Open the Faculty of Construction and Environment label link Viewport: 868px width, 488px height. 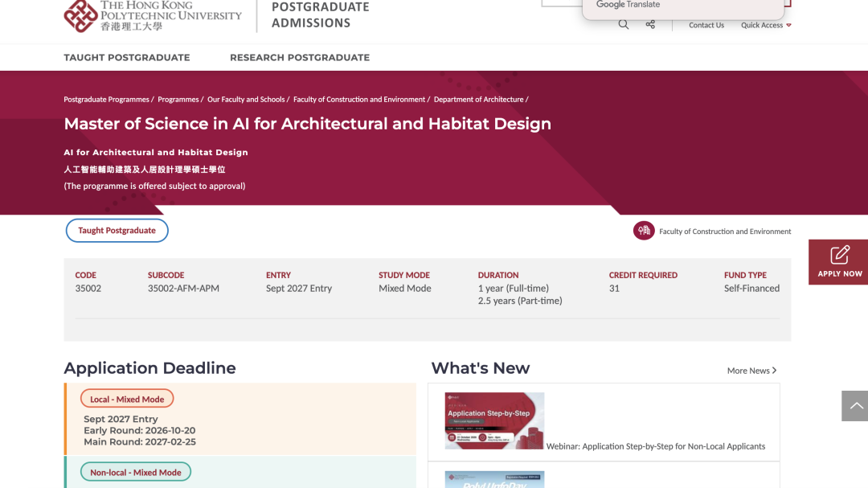(725, 232)
